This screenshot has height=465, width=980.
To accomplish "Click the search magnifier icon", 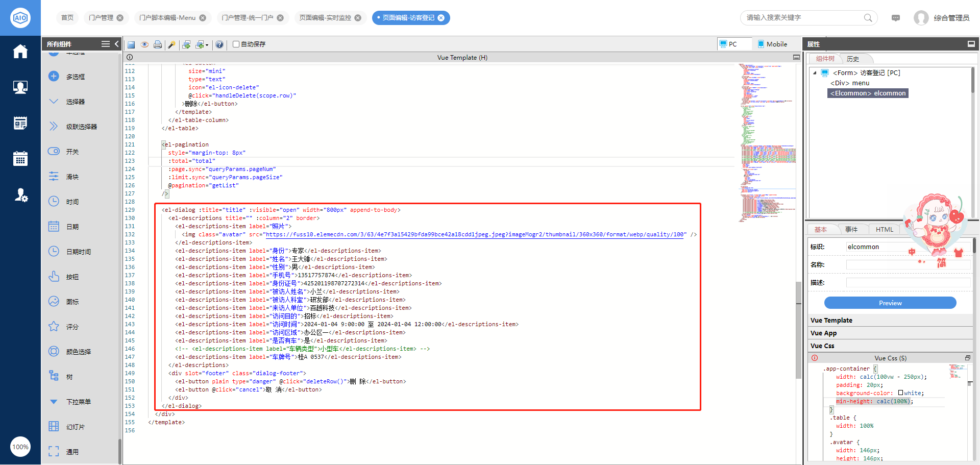I will [868, 18].
